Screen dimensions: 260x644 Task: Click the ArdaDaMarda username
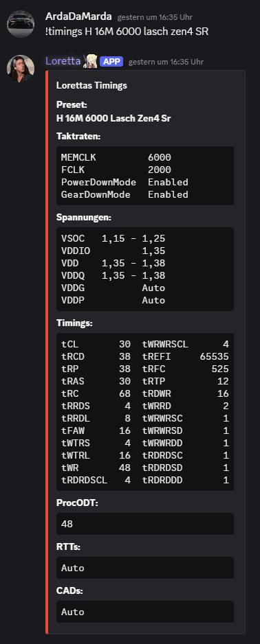(78, 17)
